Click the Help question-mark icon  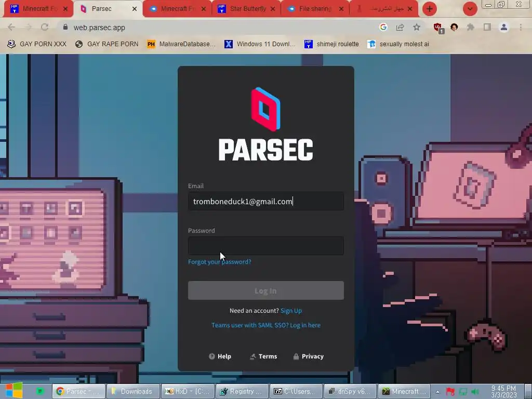pyautogui.click(x=212, y=356)
